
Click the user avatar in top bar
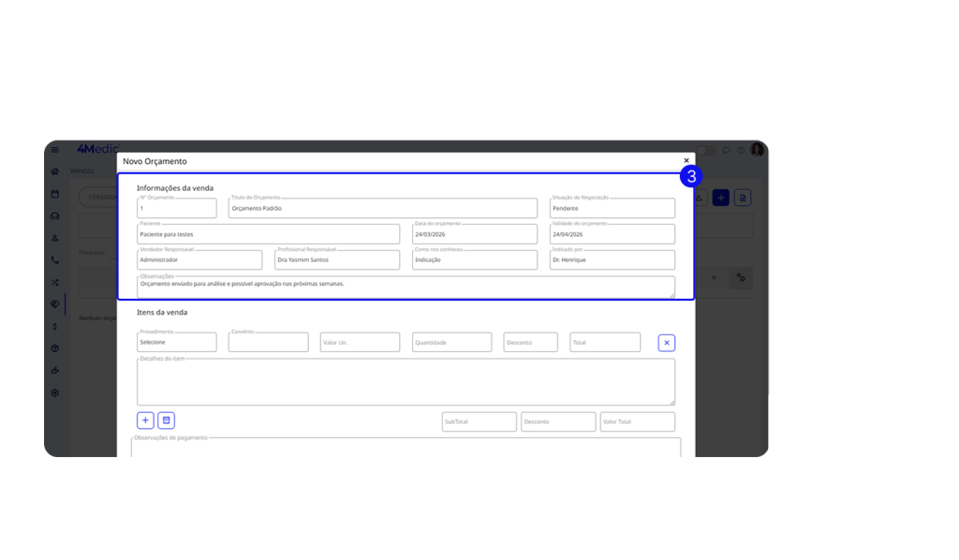click(757, 150)
